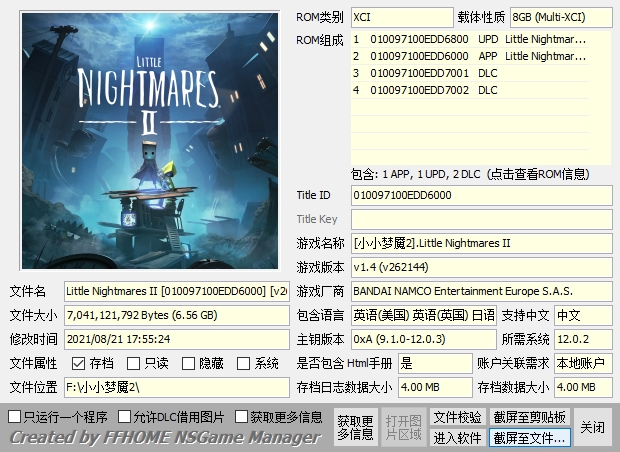Close the dialog with 关闭 button
This screenshot has width=620, height=452.
pos(592,427)
